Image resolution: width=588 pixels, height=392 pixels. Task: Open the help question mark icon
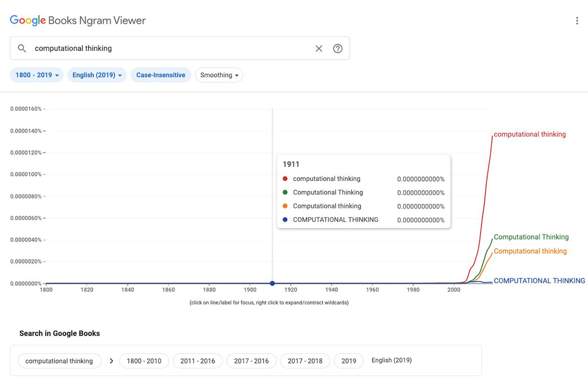tap(338, 49)
